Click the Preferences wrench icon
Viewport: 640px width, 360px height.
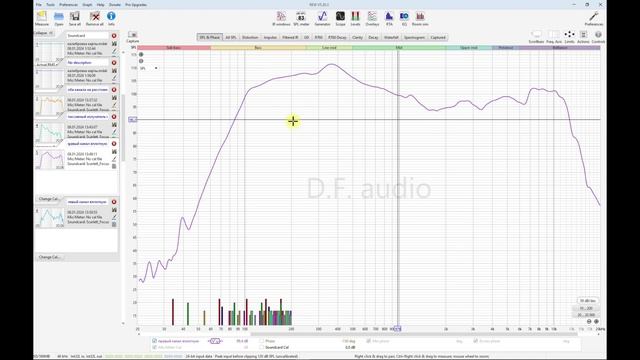593,17
